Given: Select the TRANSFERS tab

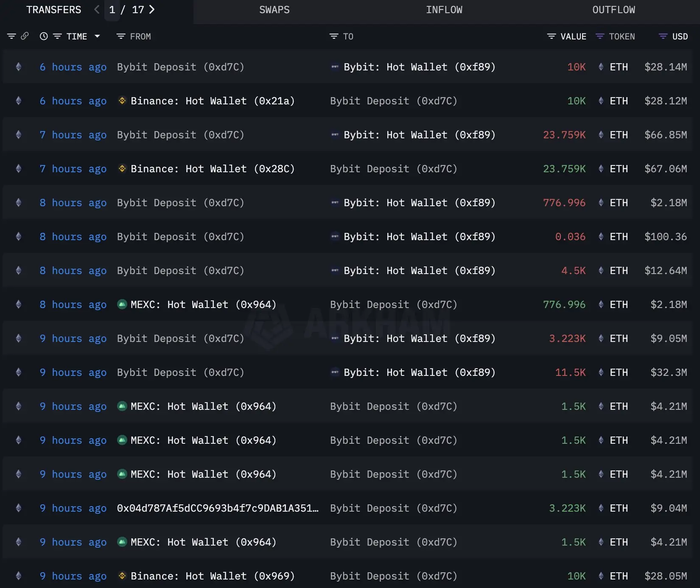Looking at the screenshot, I should tap(54, 10).
